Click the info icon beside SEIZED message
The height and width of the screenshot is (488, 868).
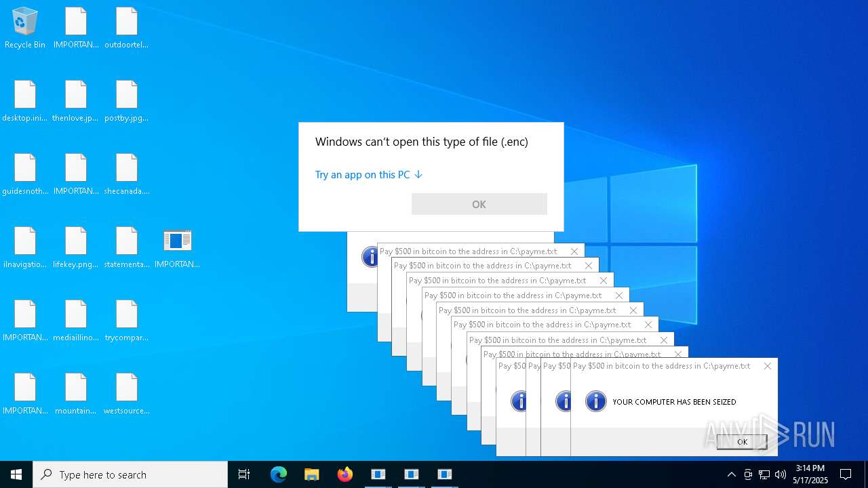[x=595, y=401]
